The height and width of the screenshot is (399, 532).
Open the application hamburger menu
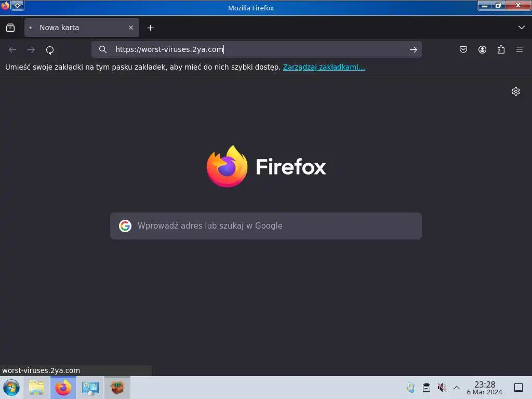(520, 49)
